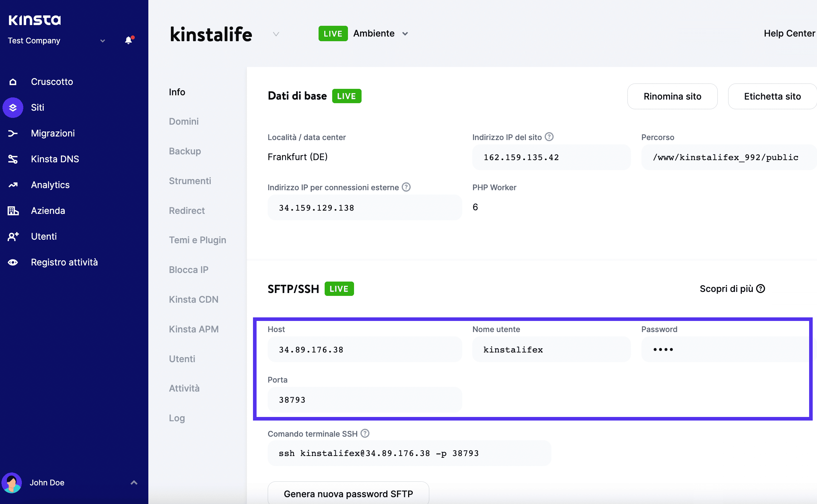Click LIVE badge next to Ambiente
817x504 pixels.
click(x=333, y=34)
